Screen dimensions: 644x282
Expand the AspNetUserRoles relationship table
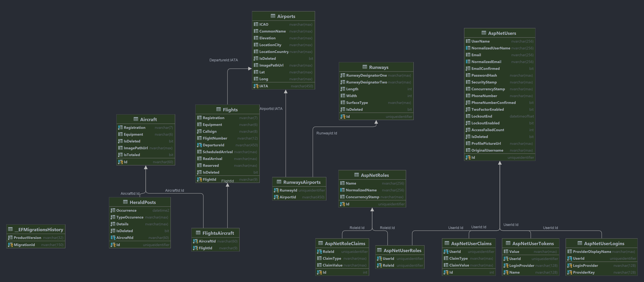click(x=400, y=250)
